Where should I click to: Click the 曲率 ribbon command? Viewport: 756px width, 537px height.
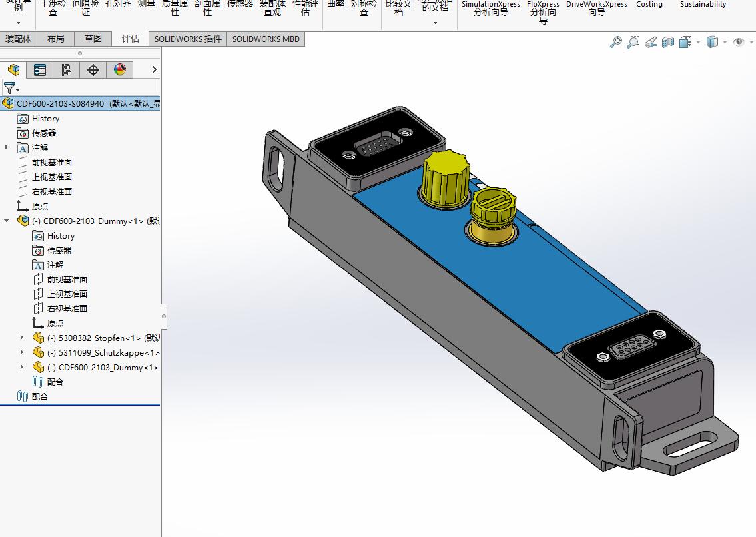point(336,5)
